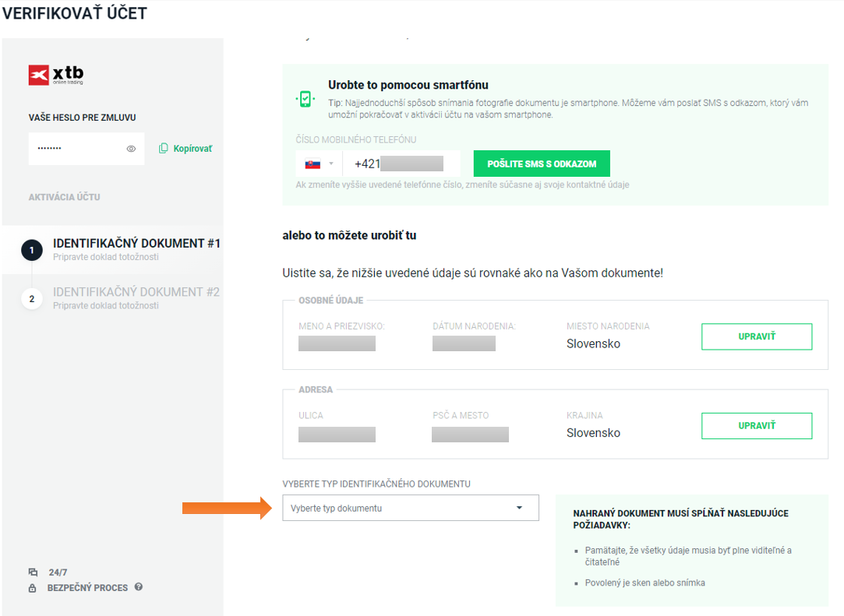Click the copy icon beside Kopírovať
This screenshot has width=844, height=616.
pyautogui.click(x=164, y=148)
